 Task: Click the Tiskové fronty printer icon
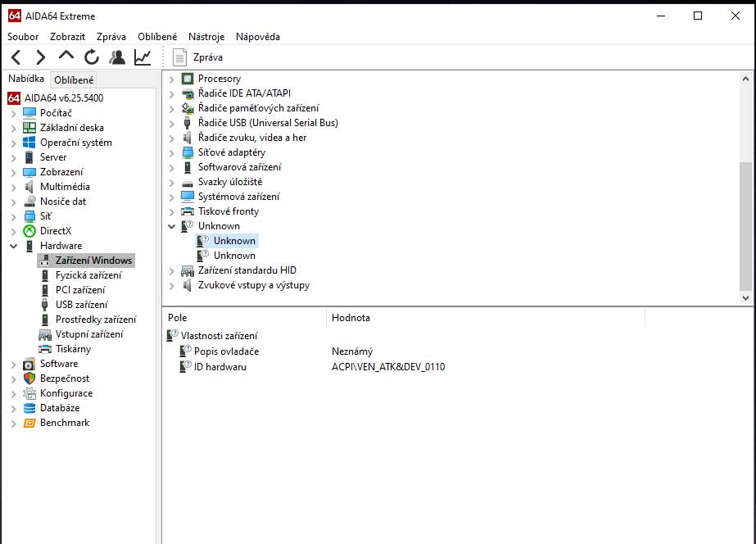[x=188, y=211]
